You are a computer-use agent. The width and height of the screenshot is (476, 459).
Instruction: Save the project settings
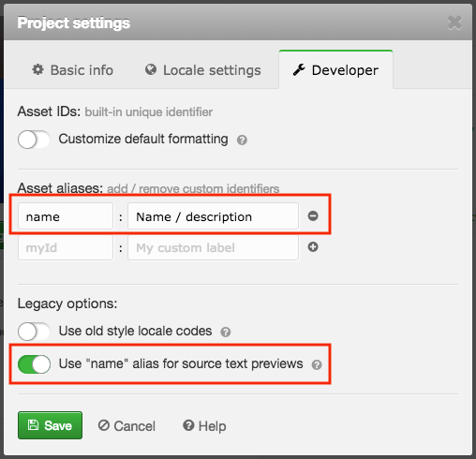pos(50,425)
